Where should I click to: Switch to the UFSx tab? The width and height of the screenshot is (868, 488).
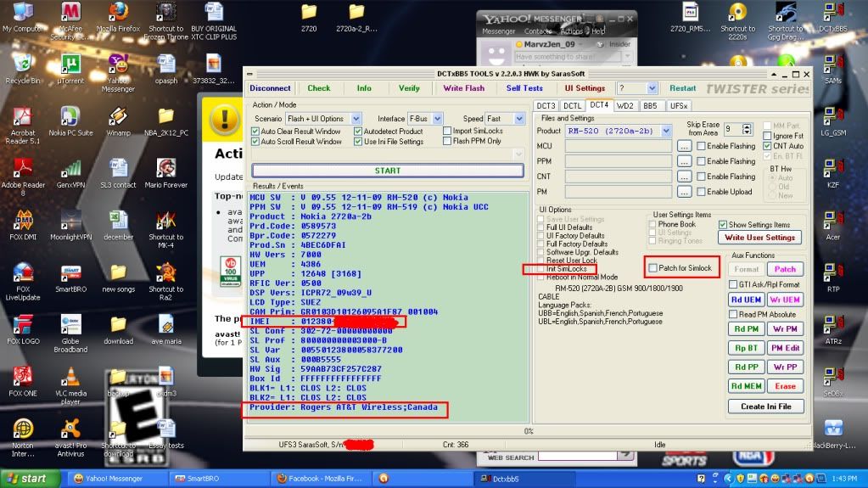(x=679, y=105)
